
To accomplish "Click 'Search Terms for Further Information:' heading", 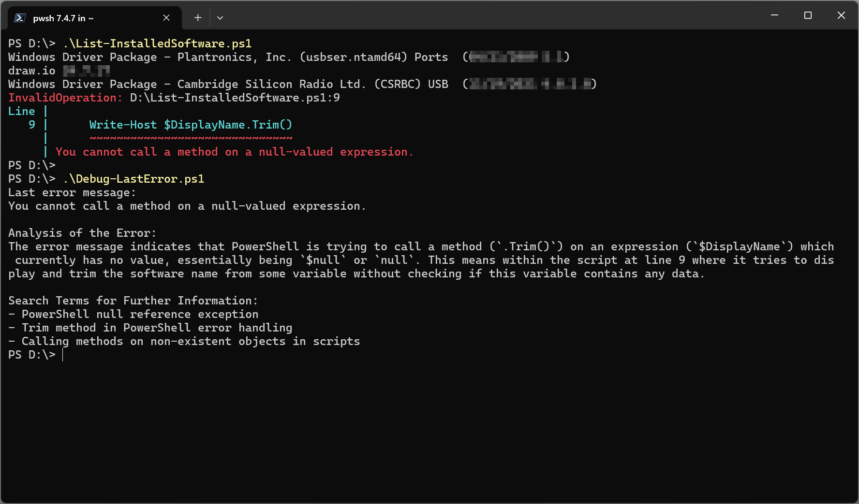I will tap(133, 301).
